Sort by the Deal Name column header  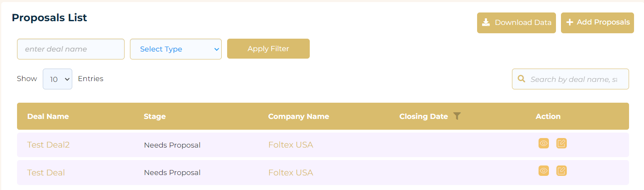tap(48, 116)
